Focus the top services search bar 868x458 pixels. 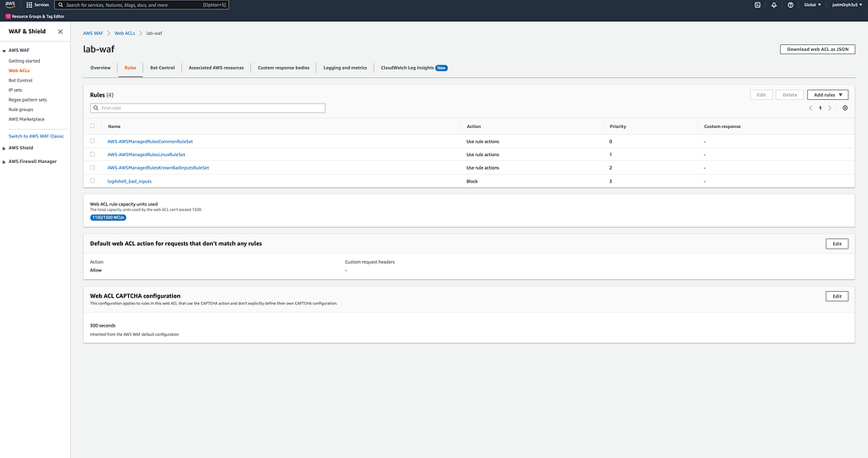coord(142,5)
